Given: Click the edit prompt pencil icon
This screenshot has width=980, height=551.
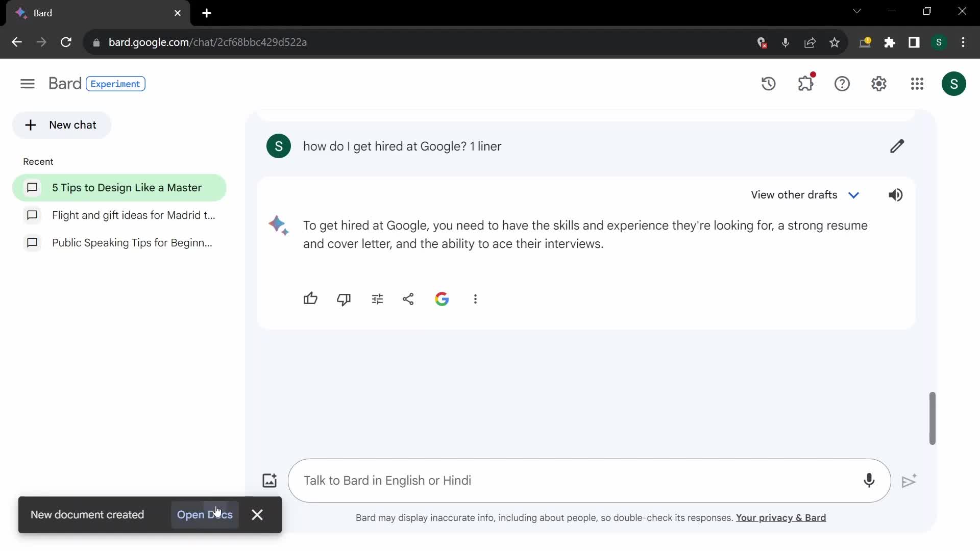Looking at the screenshot, I should tap(897, 146).
